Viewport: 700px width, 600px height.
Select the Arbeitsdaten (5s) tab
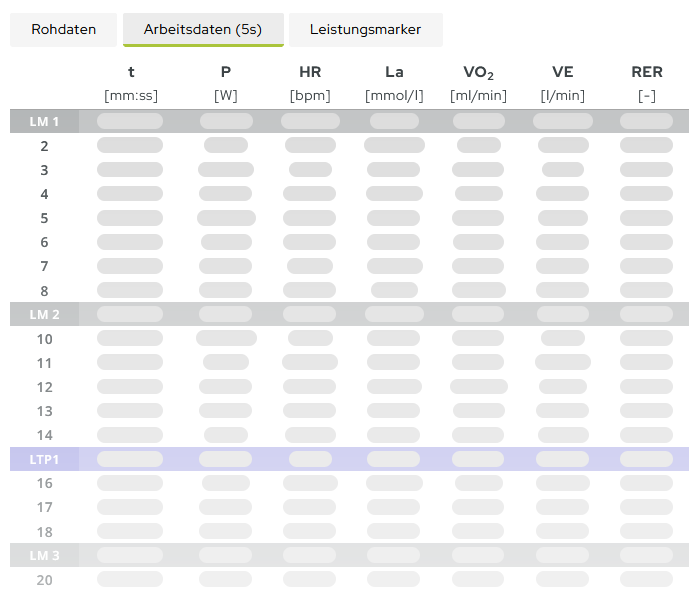click(x=203, y=30)
